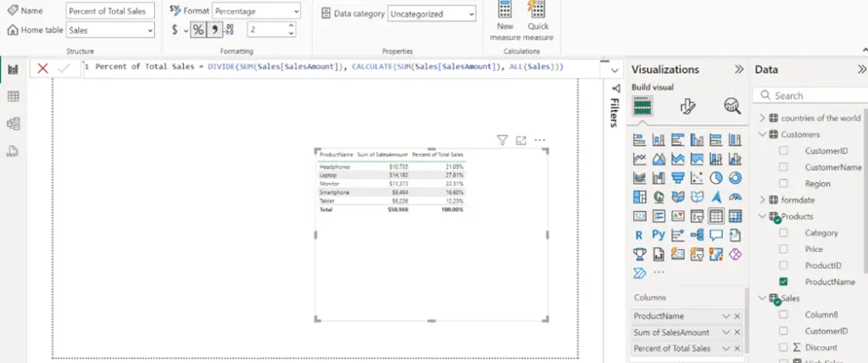The height and width of the screenshot is (363, 868).
Task: Open the Analytics magnifier tab
Action: click(x=732, y=106)
